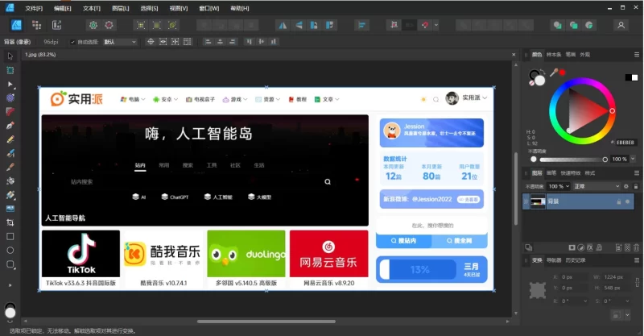Screen dimensions: 644x336
Task: Open the 编辑[E] menu
Action: tap(63, 8)
